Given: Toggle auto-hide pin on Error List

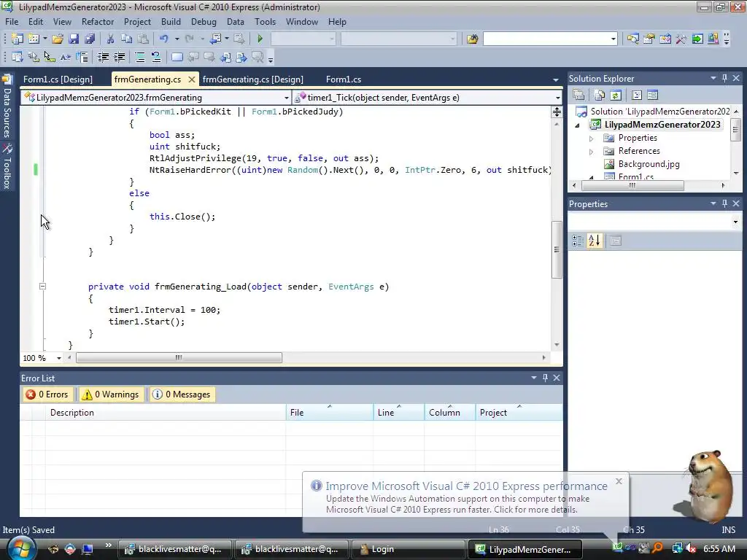Looking at the screenshot, I should [x=545, y=378].
